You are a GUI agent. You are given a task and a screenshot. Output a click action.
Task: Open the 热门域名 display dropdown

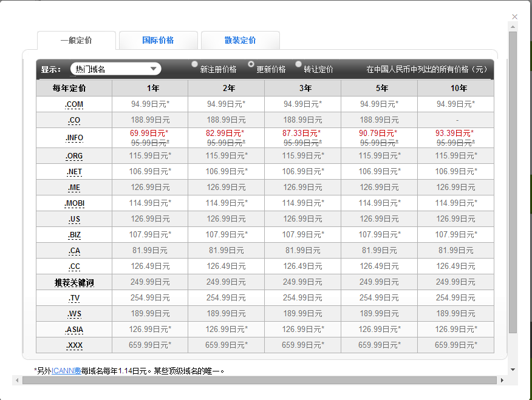tap(116, 69)
